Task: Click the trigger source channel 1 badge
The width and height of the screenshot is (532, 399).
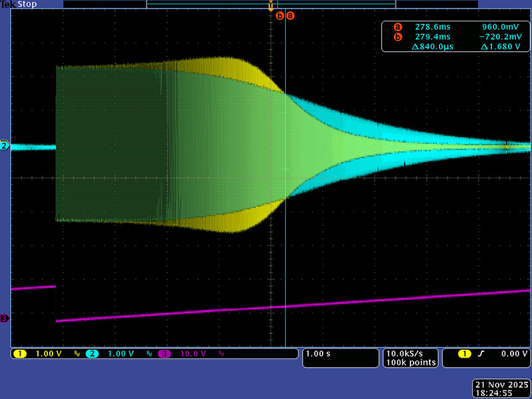Action: pos(465,354)
